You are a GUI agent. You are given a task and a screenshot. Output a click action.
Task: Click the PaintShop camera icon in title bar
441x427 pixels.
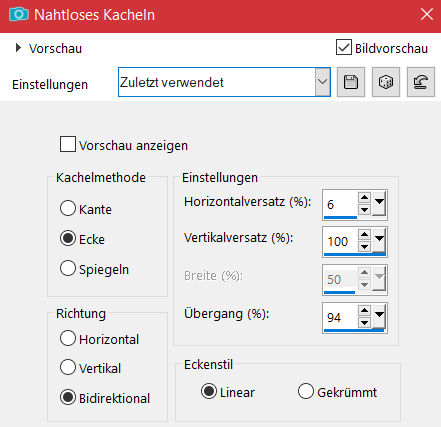19,15
